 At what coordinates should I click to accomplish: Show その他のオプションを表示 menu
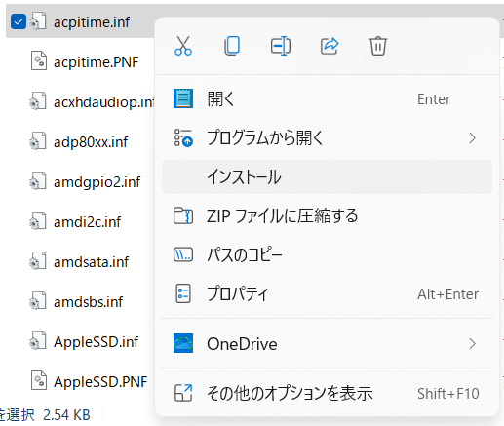pyautogui.click(x=327, y=393)
